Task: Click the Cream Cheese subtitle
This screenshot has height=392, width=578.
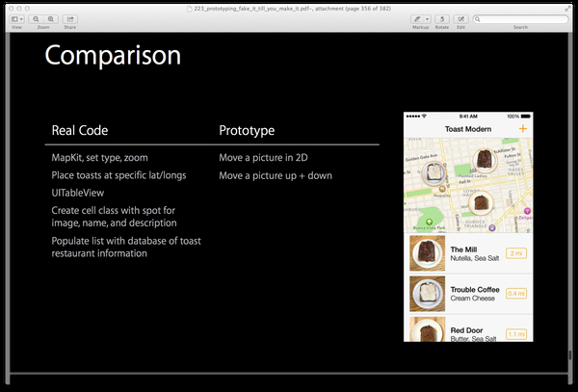Action: [473, 299]
